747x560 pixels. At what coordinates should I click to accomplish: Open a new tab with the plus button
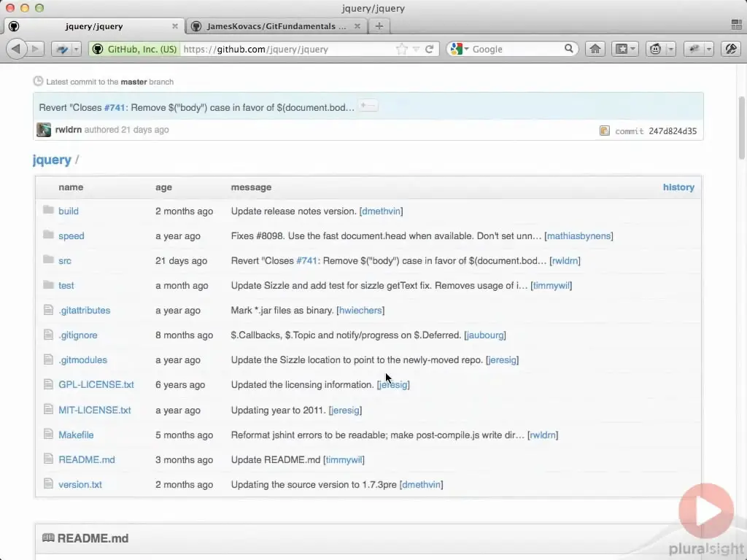coord(379,26)
